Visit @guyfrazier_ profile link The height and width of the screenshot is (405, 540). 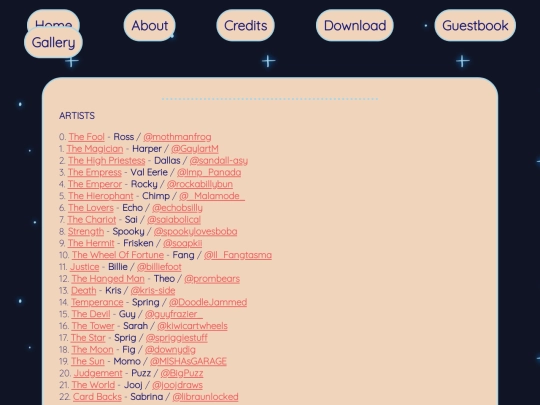(x=174, y=314)
